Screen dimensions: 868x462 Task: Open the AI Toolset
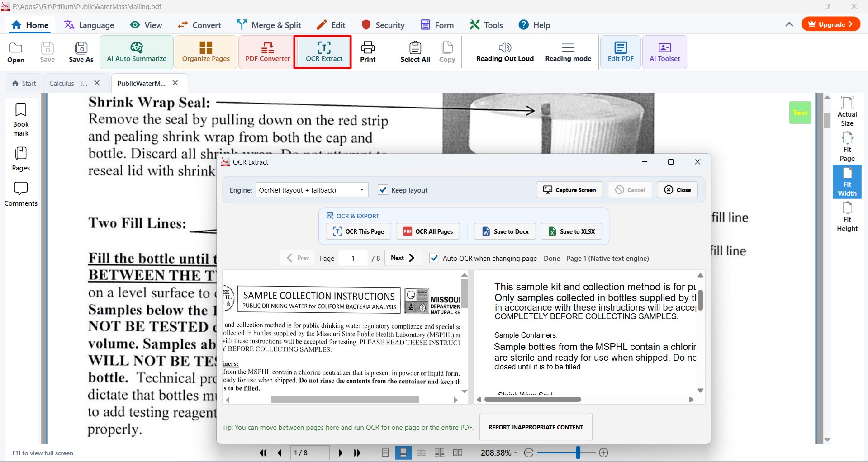click(x=664, y=52)
